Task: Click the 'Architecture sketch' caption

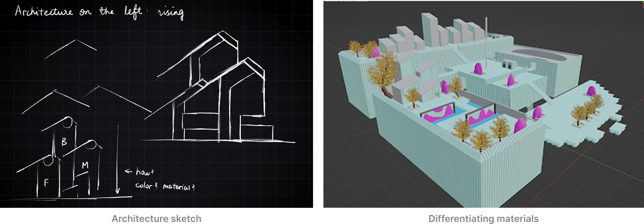Action: click(x=156, y=219)
